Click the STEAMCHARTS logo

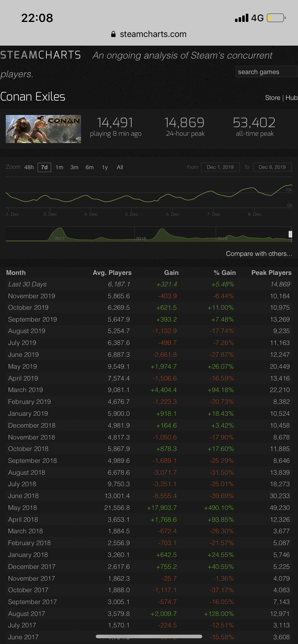coord(41,55)
